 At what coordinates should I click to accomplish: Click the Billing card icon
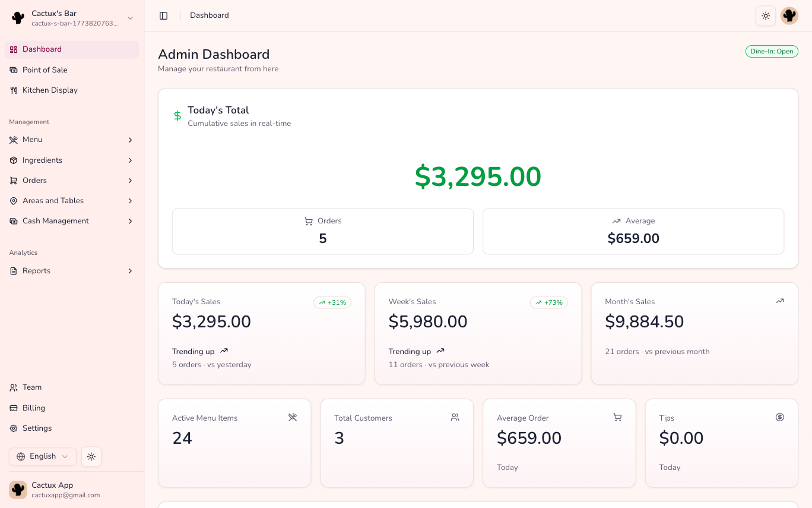tap(14, 408)
